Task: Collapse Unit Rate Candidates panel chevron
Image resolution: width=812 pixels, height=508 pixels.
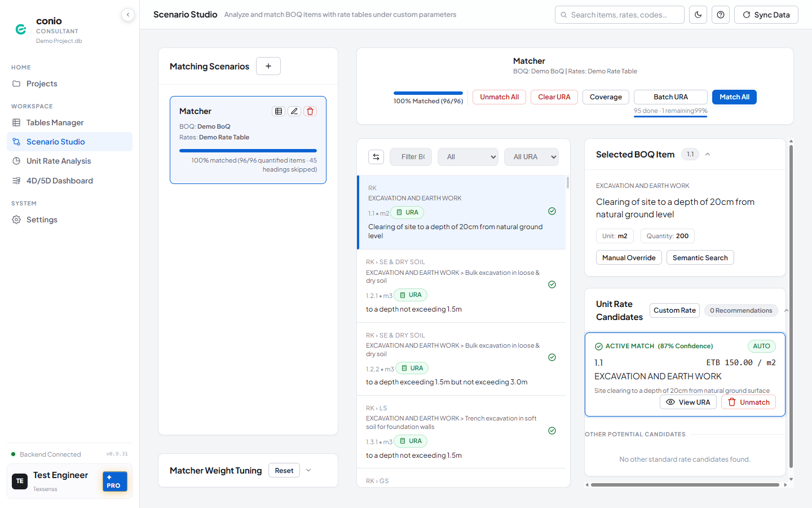Action: (x=786, y=310)
